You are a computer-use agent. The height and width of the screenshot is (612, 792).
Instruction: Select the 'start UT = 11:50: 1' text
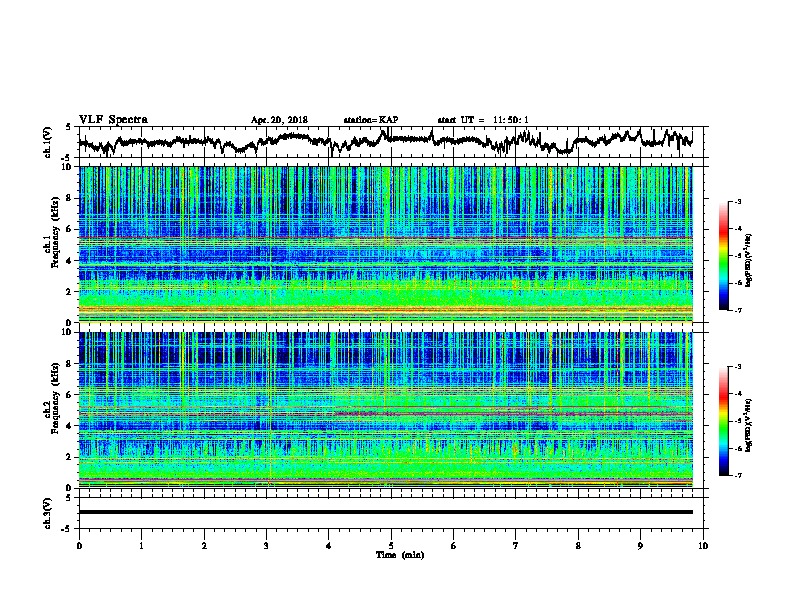pyautogui.click(x=483, y=120)
